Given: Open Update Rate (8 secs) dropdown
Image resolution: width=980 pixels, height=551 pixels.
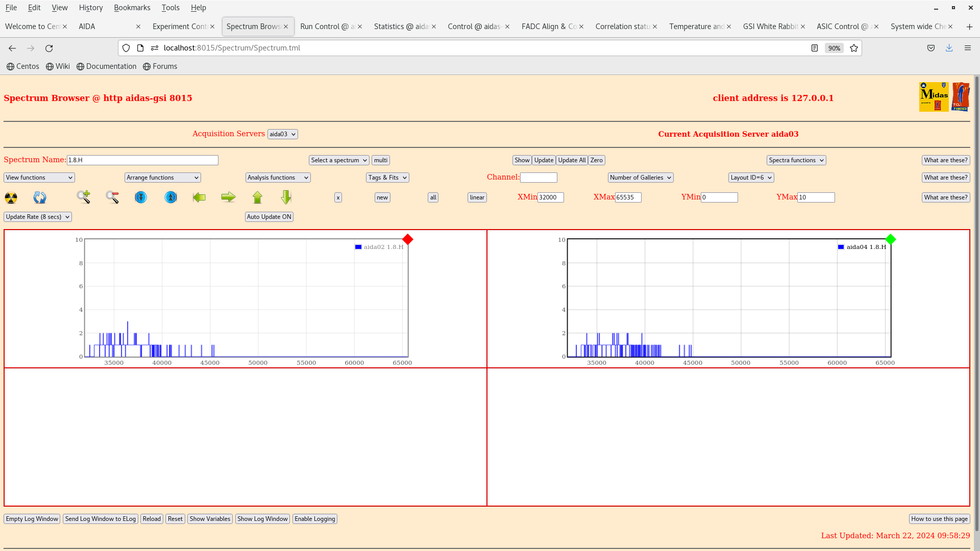Looking at the screenshot, I should tap(38, 217).
